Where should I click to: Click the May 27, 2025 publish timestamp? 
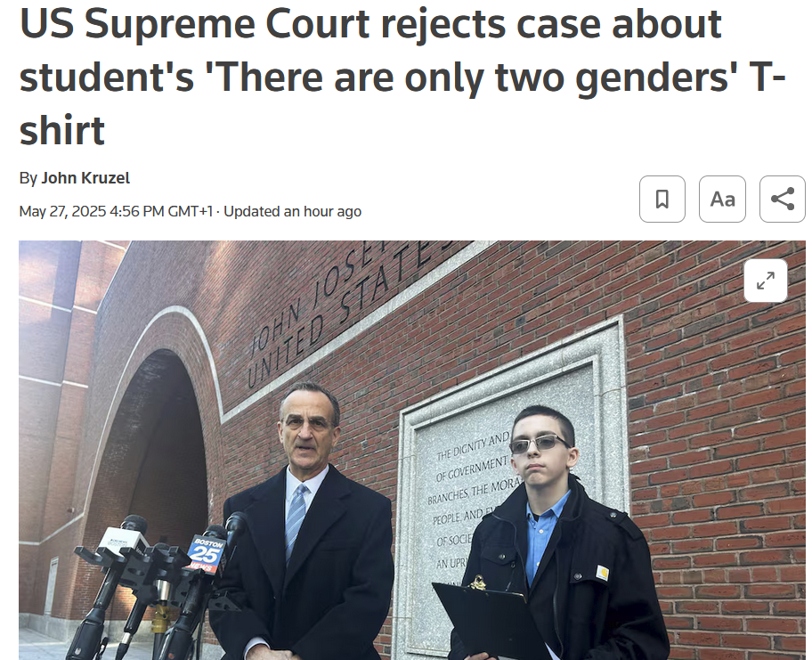116,211
